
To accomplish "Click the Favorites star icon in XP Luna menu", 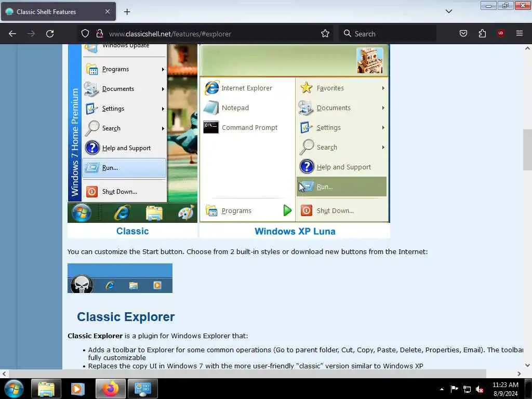I will coord(307,88).
